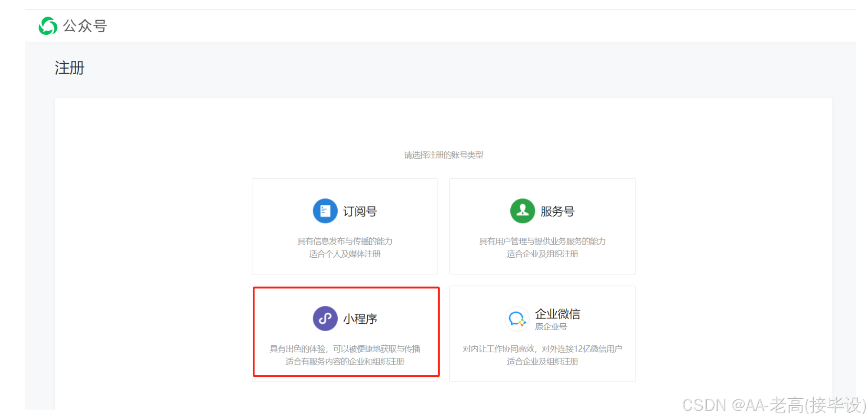Screen dimensions: 868x420
Task: Click the green 服务号 person icon
Action: coord(522,211)
